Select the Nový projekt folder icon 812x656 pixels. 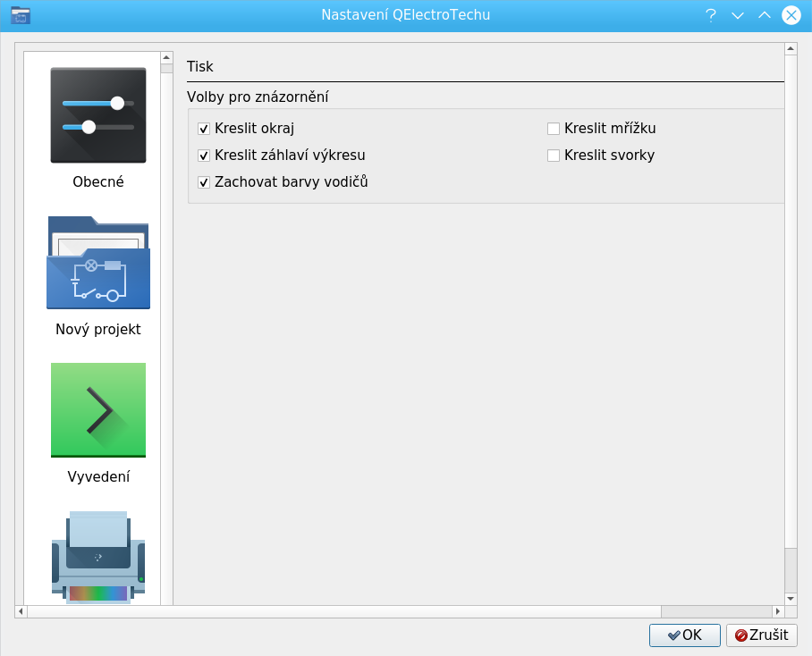(x=98, y=263)
